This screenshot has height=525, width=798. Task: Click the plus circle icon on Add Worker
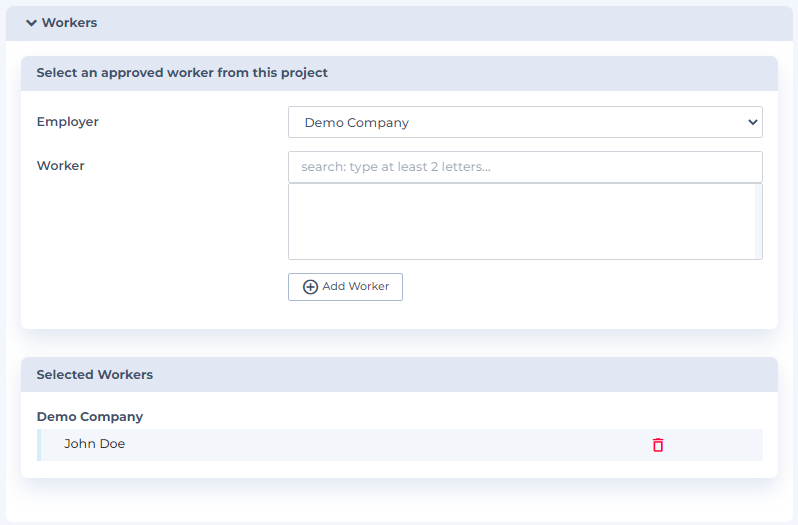pos(310,287)
